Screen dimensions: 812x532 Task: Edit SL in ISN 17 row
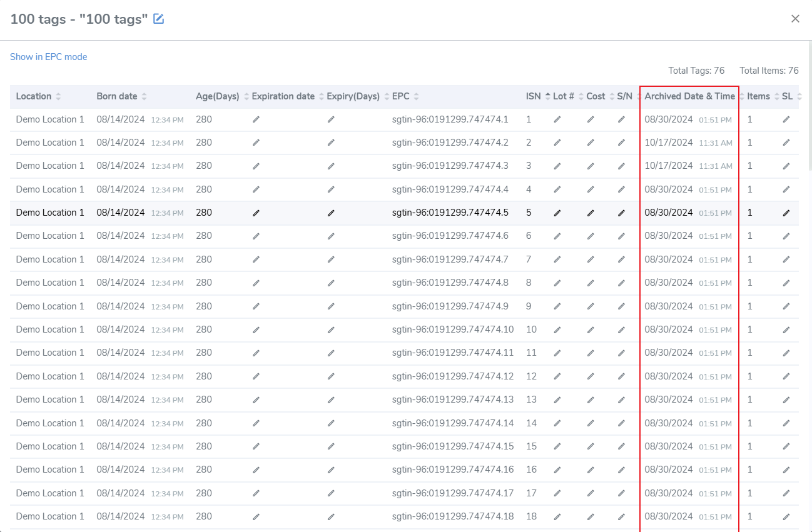[x=786, y=493]
